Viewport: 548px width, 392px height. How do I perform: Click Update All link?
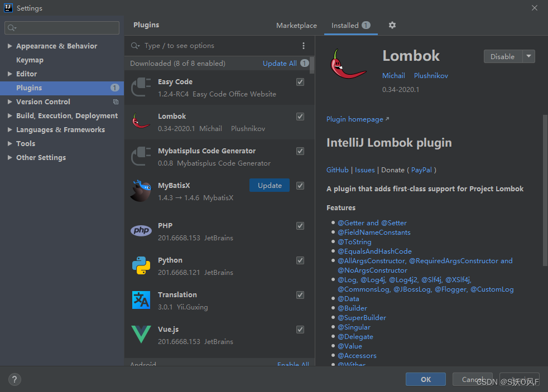coord(280,63)
